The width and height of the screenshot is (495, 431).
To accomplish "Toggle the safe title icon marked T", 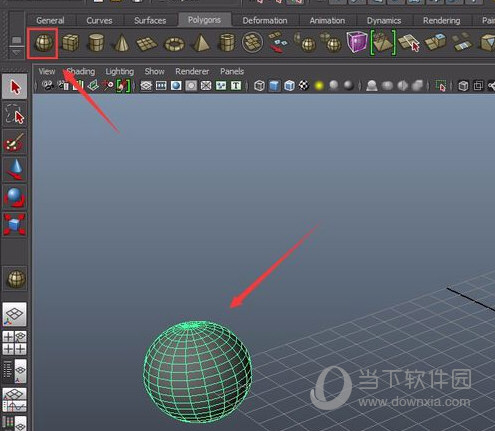I will click(236, 86).
